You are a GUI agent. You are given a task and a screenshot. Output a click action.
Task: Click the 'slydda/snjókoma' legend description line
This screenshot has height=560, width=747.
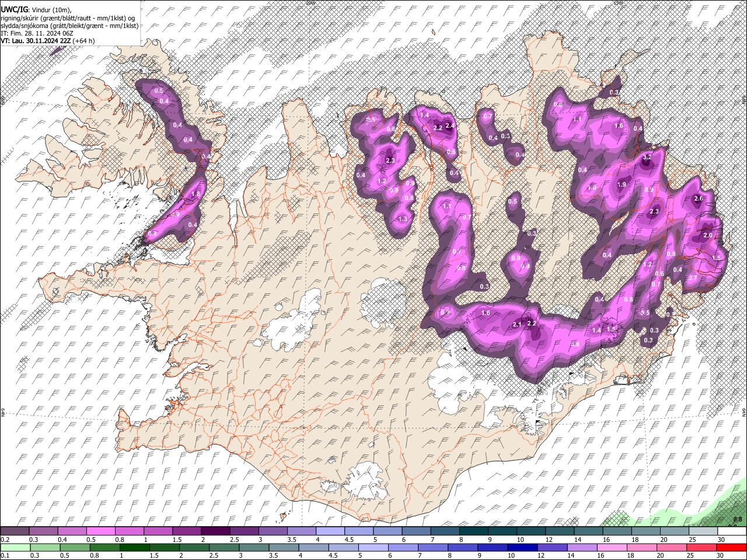[69, 26]
